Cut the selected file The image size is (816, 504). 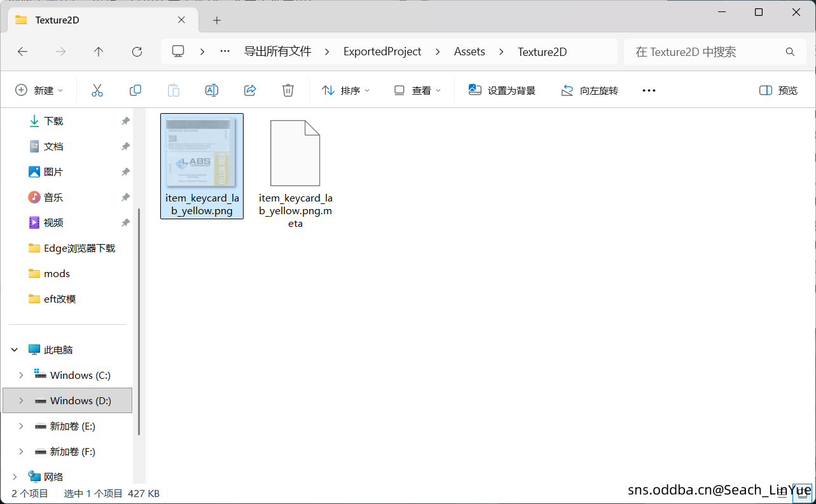point(97,90)
